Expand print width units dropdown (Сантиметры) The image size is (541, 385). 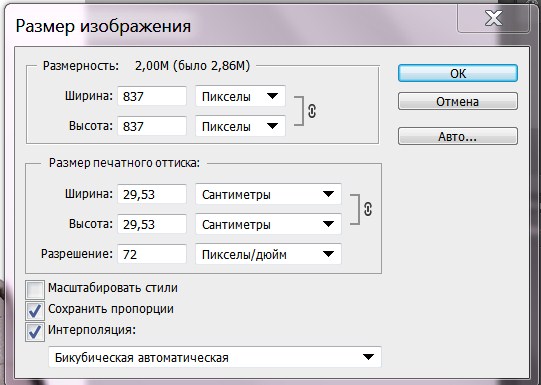coord(268,194)
